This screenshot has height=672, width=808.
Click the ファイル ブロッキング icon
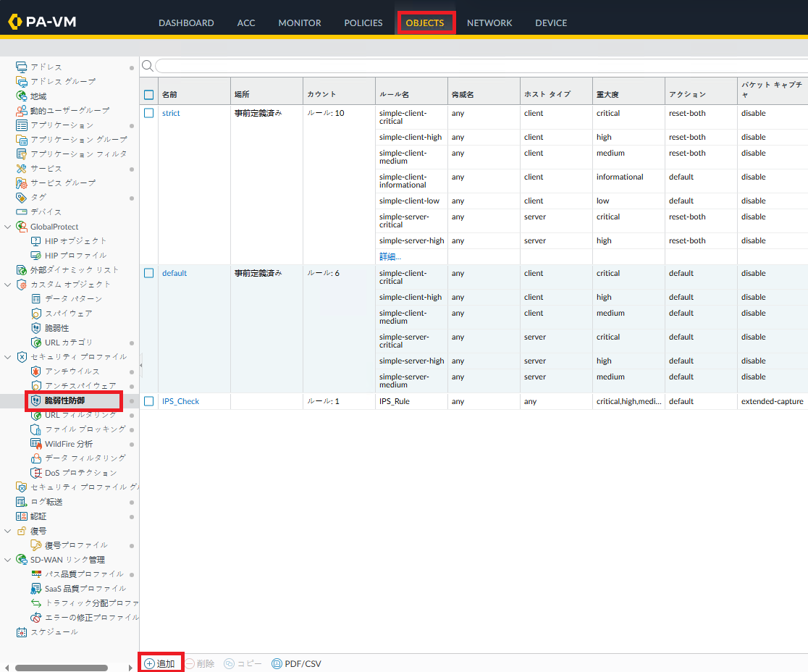tap(36, 429)
